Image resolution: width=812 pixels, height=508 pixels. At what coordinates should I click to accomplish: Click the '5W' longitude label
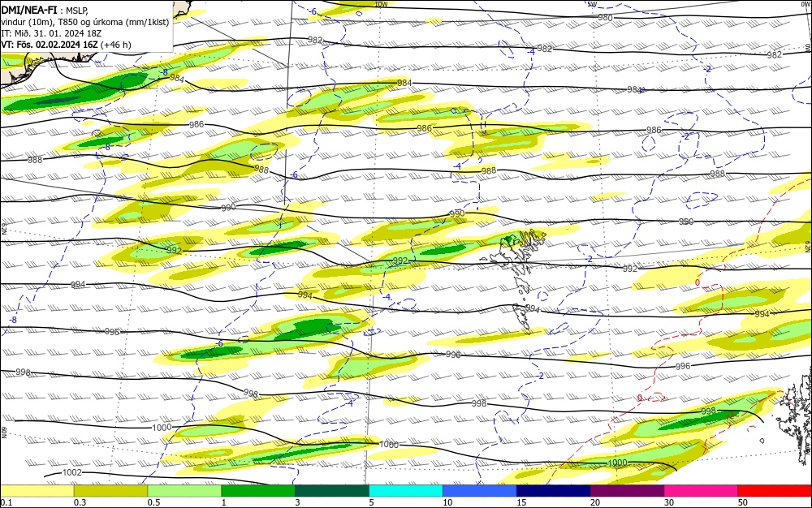coord(593,4)
